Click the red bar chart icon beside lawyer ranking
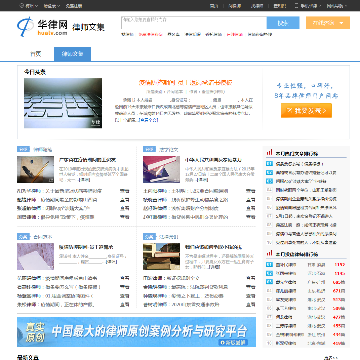This screenshot has width=360, height=360. point(269,253)
